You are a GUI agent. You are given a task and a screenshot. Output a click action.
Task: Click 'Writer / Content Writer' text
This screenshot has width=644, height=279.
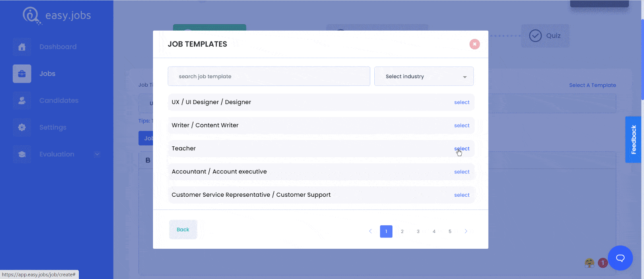(205, 125)
